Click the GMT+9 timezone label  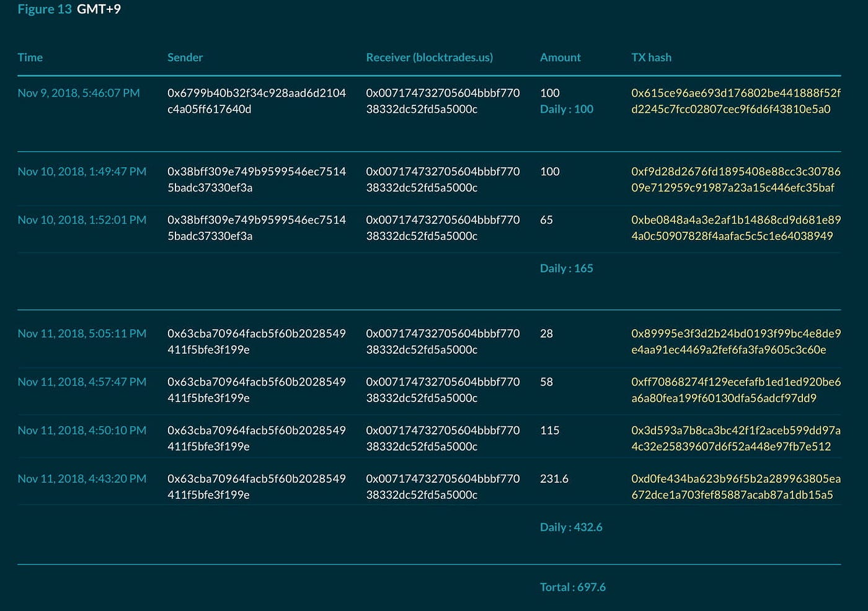[x=99, y=9]
